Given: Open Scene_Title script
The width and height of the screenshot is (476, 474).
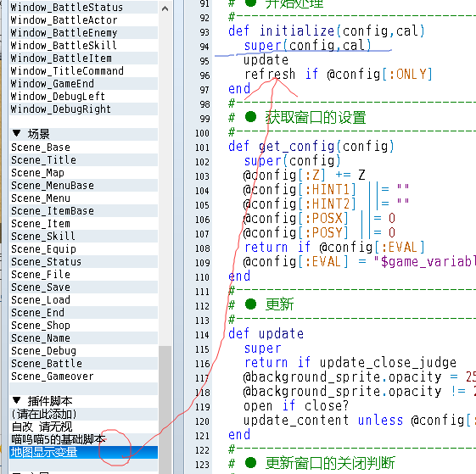Looking at the screenshot, I should click(x=84, y=160).
